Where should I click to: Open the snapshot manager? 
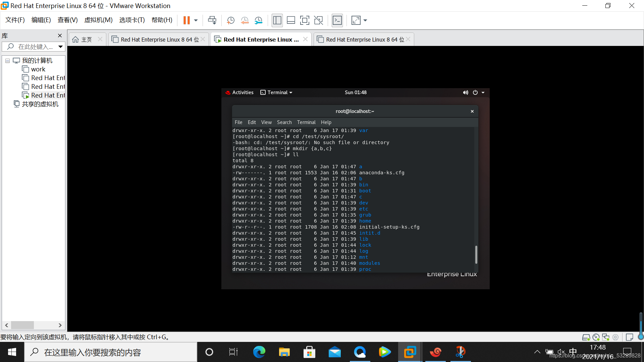tap(258, 20)
